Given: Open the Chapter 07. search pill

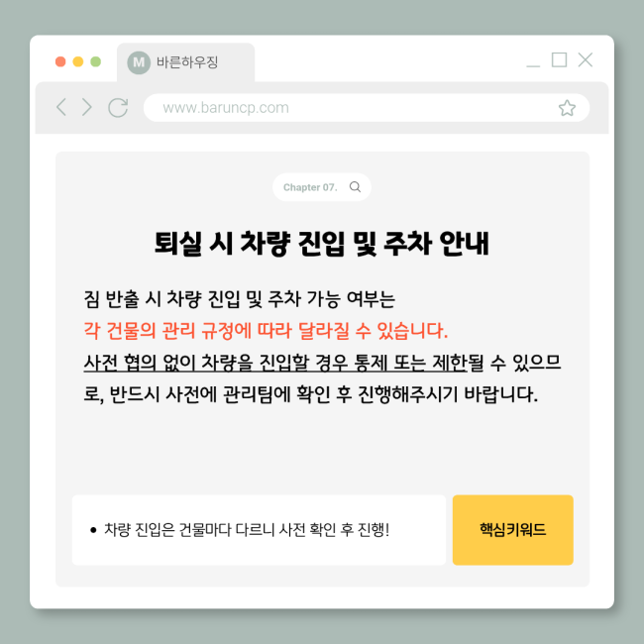Looking at the screenshot, I should click(322, 187).
